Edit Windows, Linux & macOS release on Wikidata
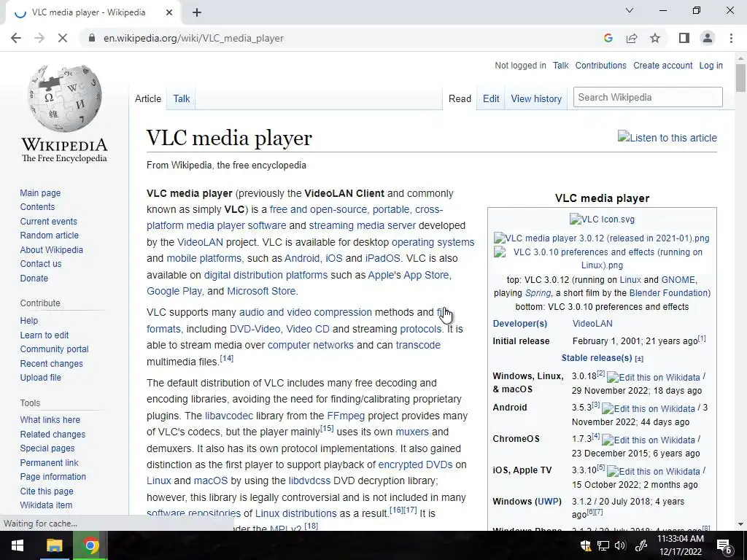 click(653, 377)
